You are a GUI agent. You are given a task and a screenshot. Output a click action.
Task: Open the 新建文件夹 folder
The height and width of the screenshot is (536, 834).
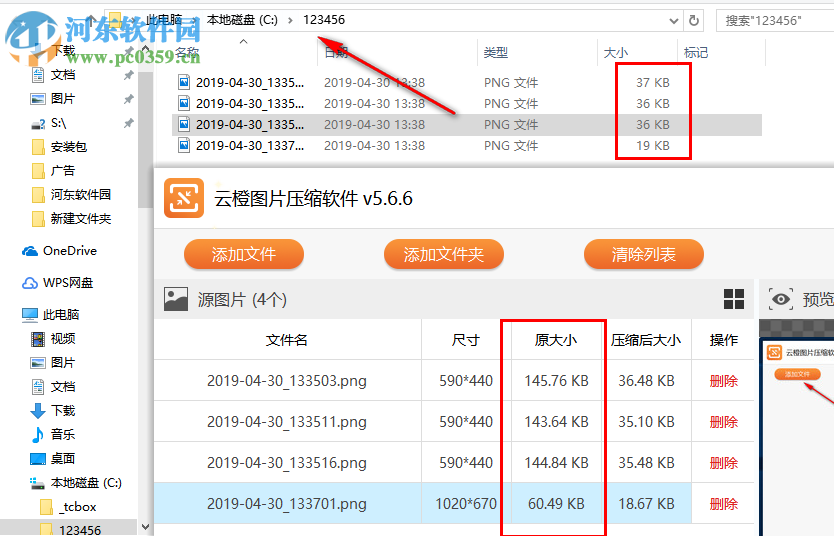pyautogui.click(x=80, y=219)
